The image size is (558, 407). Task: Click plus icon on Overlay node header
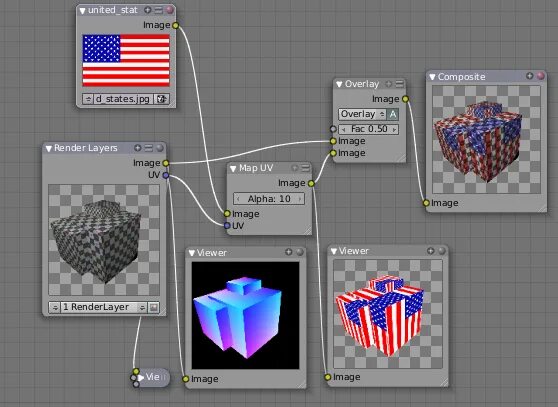389,84
